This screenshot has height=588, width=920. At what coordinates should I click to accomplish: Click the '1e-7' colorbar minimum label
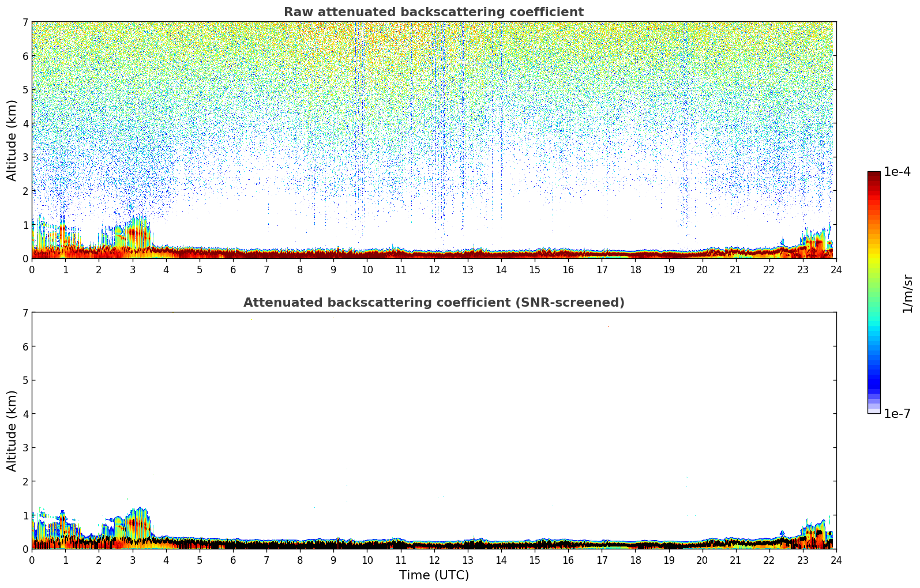coord(897,414)
